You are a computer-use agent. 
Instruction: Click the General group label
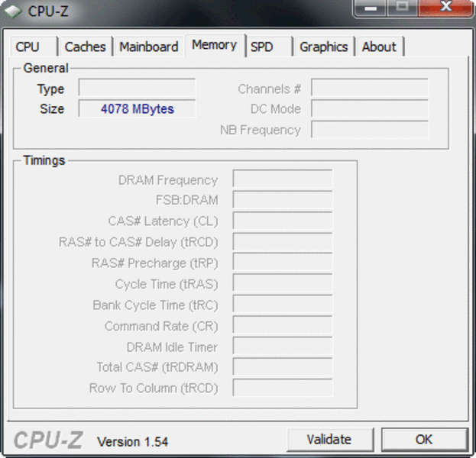[x=46, y=68]
